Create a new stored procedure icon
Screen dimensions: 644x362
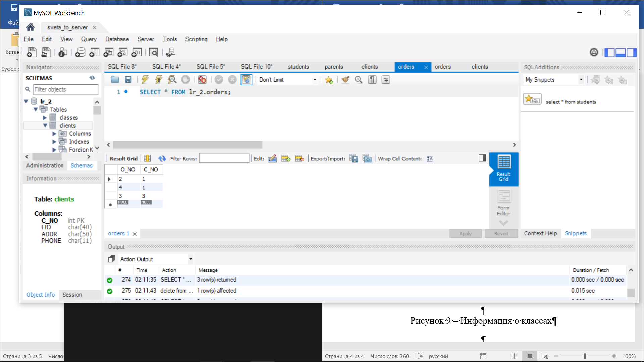point(122,52)
